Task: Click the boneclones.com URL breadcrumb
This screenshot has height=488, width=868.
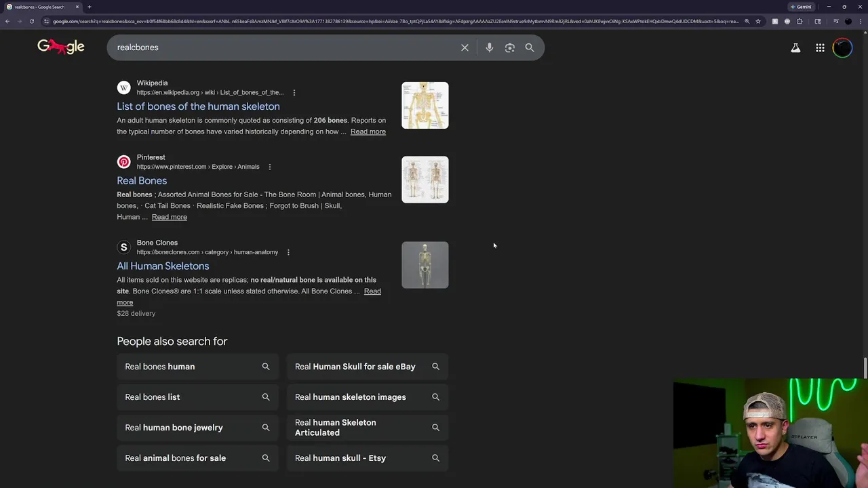Action: [208, 252]
